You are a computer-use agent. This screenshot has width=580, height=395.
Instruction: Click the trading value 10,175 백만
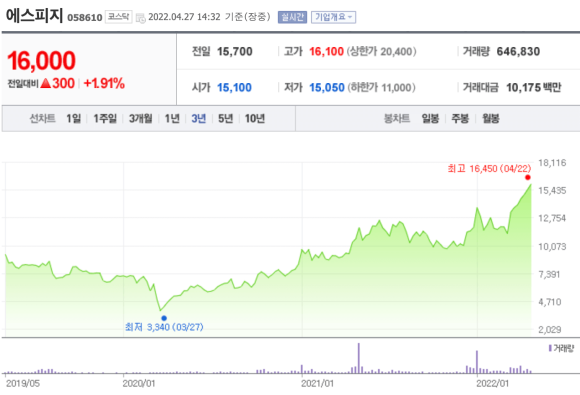tap(534, 88)
